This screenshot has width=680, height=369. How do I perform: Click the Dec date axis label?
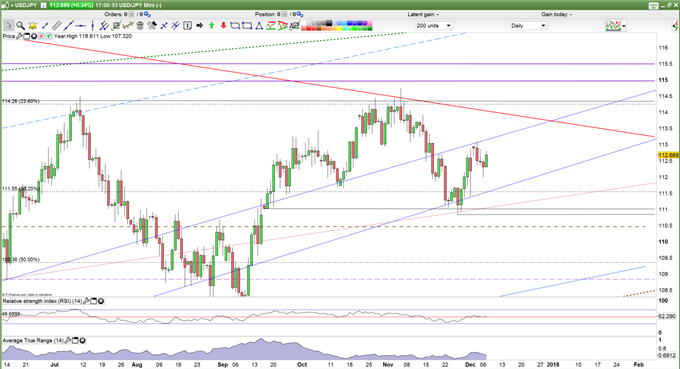(x=470, y=365)
